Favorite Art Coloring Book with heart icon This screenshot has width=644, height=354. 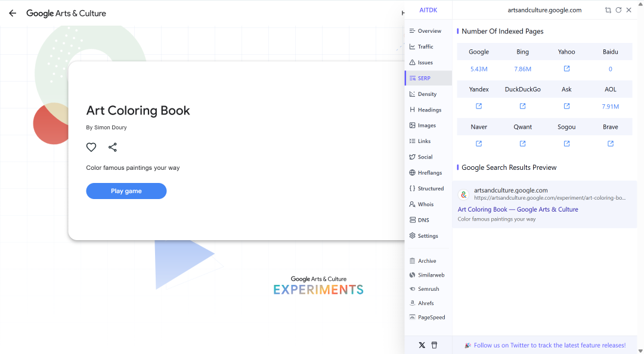91,147
